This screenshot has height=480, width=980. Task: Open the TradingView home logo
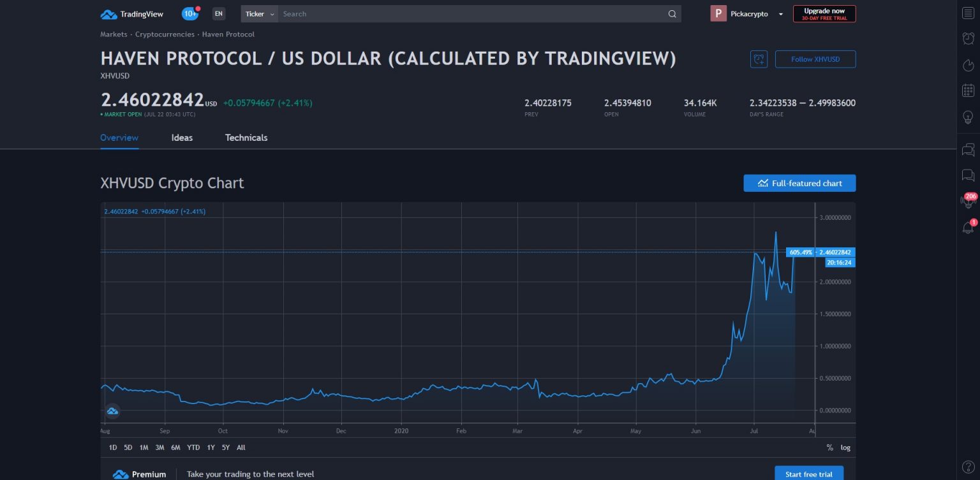tap(131, 13)
